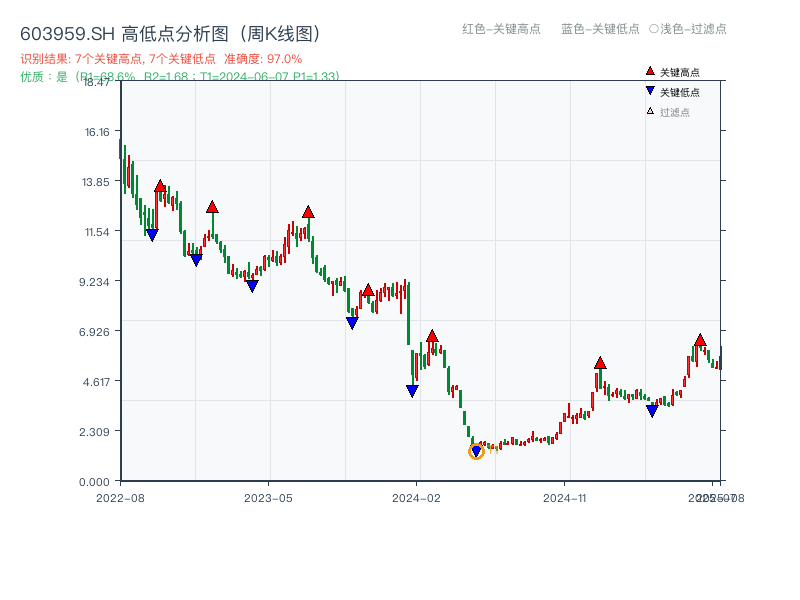Toggle the 浅色-过滤点 circle in header
The image size is (800, 600).
tap(653, 29)
